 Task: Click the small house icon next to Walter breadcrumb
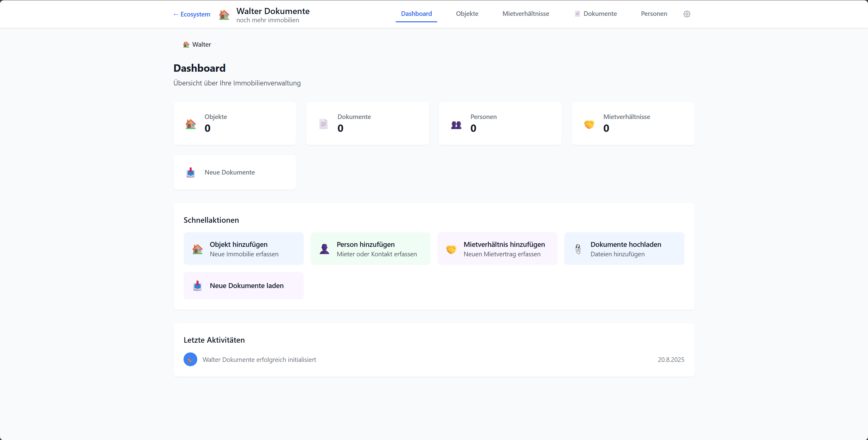click(186, 45)
